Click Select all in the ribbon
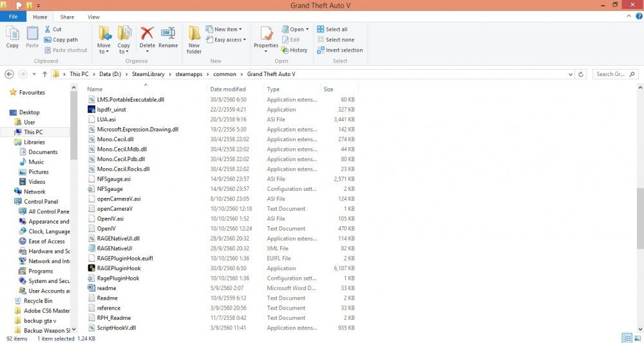The height and width of the screenshot is (343, 644). click(332, 29)
